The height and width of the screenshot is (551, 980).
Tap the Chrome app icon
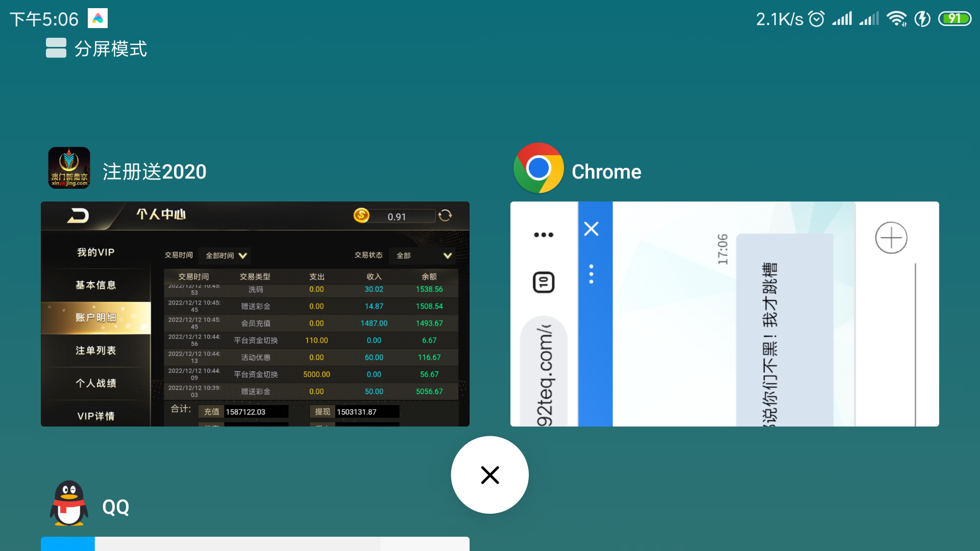tap(538, 168)
